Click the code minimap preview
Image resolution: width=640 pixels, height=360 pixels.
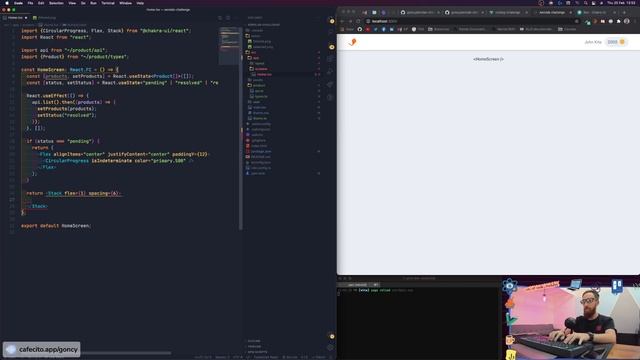[x=230, y=45]
